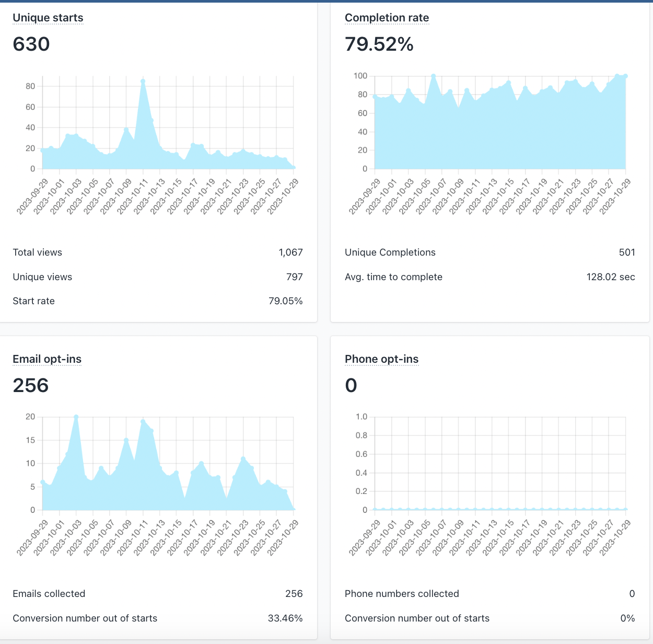Click the 80 y-axis label on Unique starts chart
This screenshot has width=653, height=644.
click(30, 86)
